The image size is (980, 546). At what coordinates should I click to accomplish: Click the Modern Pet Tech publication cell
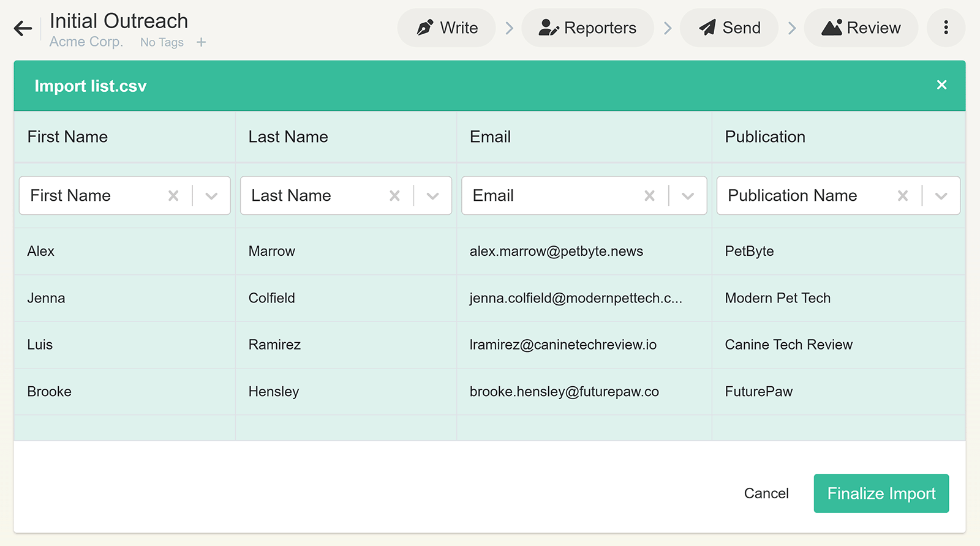tap(839, 298)
